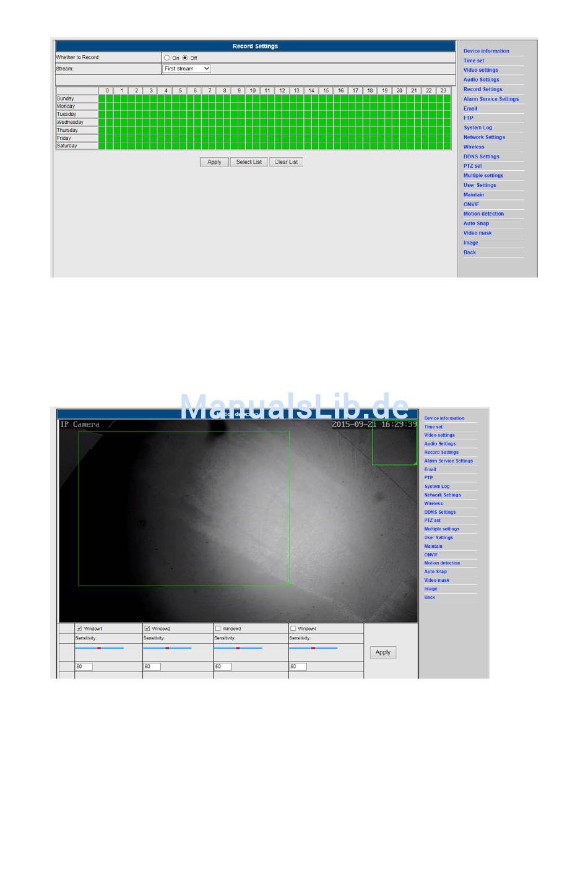Open Alarm Service Settings on Record Settings page sidebar
The width and height of the screenshot is (588, 879).
click(491, 98)
